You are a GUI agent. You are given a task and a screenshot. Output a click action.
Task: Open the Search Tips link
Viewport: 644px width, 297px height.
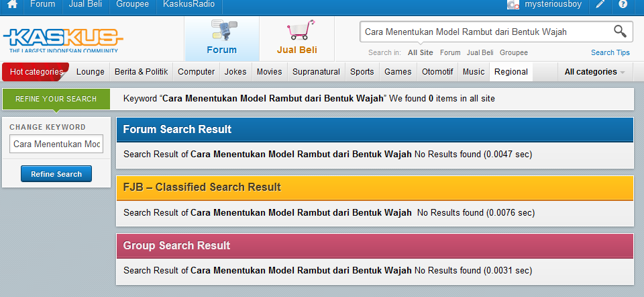(x=610, y=52)
